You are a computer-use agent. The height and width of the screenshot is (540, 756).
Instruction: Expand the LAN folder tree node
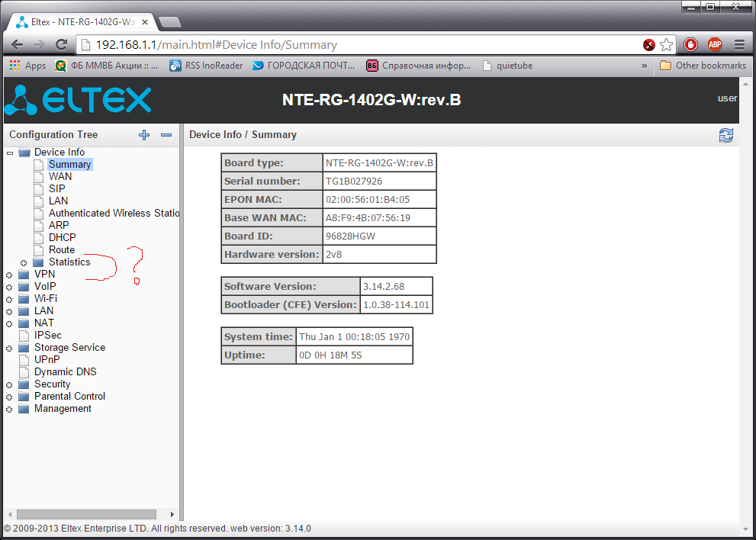[9, 311]
